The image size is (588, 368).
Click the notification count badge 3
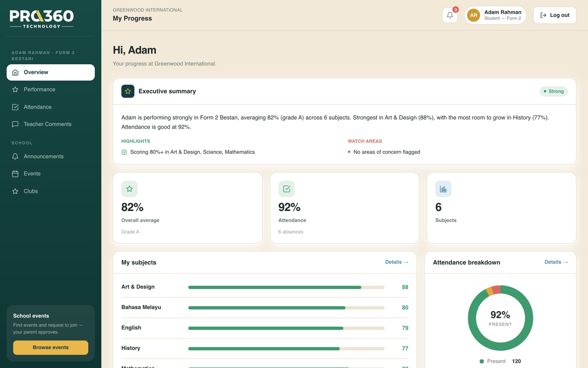(x=456, y=9)
